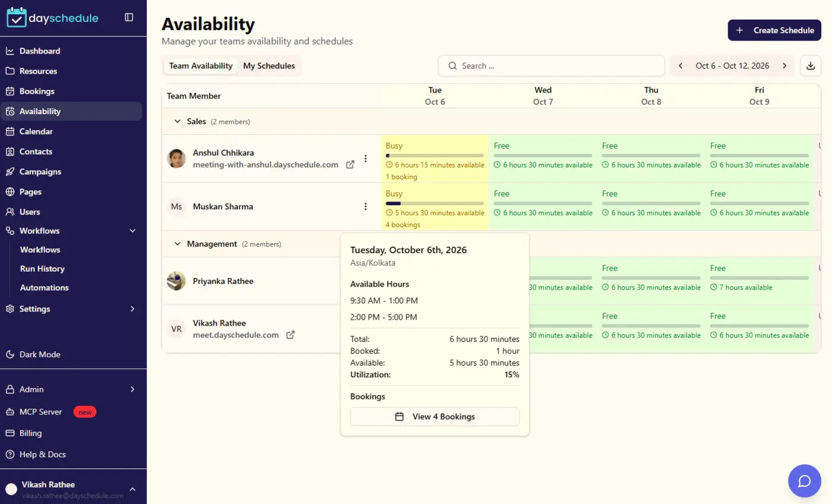This screenshot has width=832, height=504.
Task: Collapse the Management team group
Action: click(x=177, y=244)
